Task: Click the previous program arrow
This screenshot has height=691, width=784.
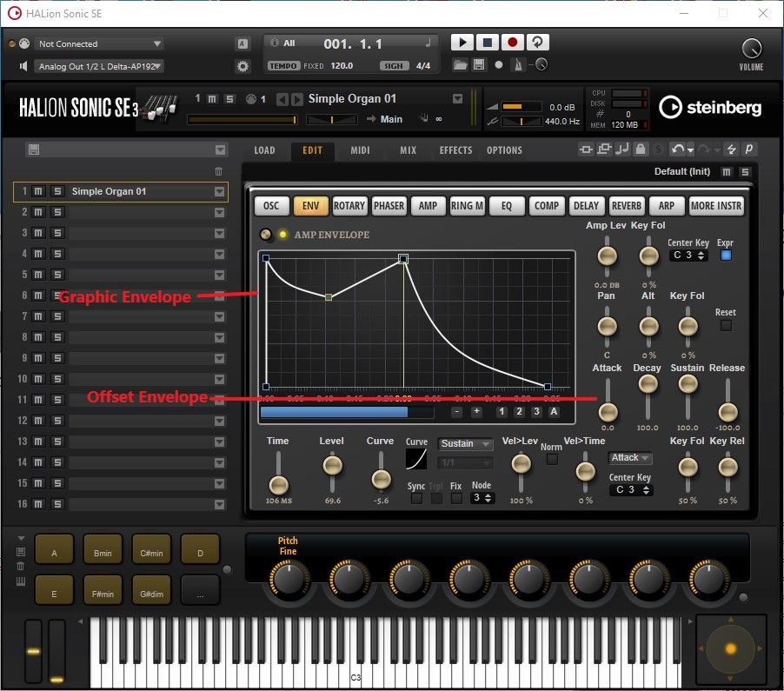Action: [x=282, y=99]
